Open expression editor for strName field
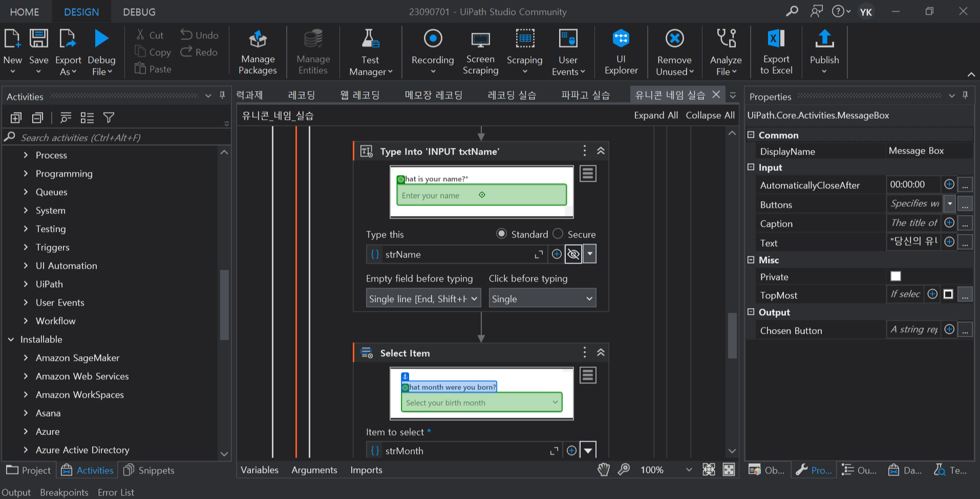980x499 pixels. coord(539,254)
